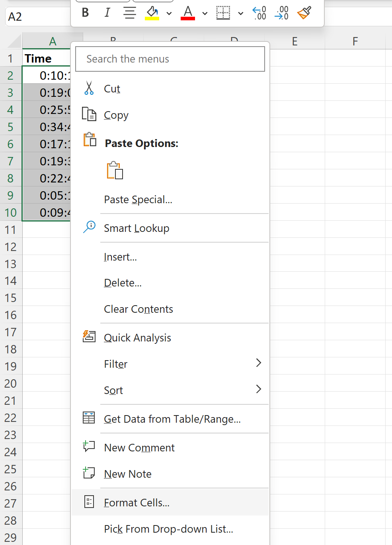The image size is (392, 545).
Task: Click the Decrease Decimal icon
Action: 281,13
